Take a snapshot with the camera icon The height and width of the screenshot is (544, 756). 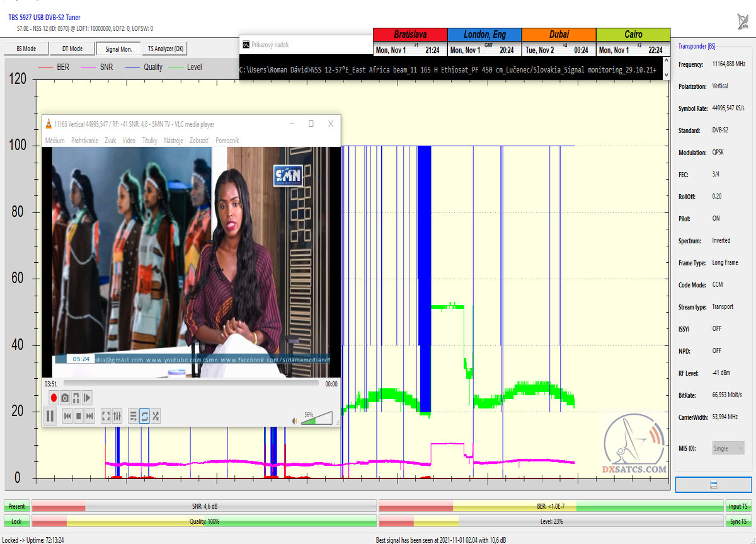(65, 398)
